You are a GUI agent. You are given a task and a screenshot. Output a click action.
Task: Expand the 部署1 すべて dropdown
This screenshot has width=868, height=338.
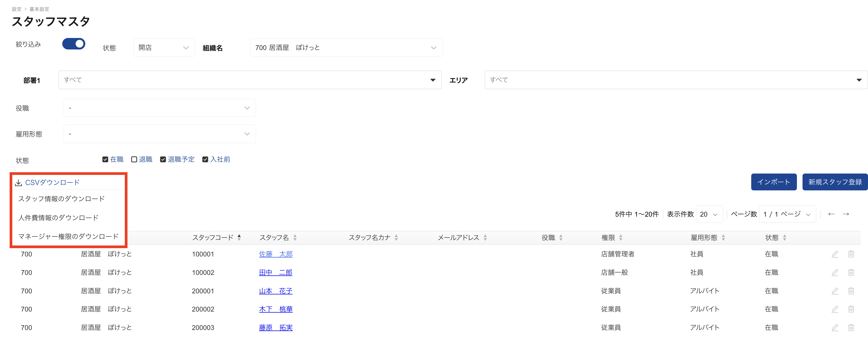[x=250, y=80]
